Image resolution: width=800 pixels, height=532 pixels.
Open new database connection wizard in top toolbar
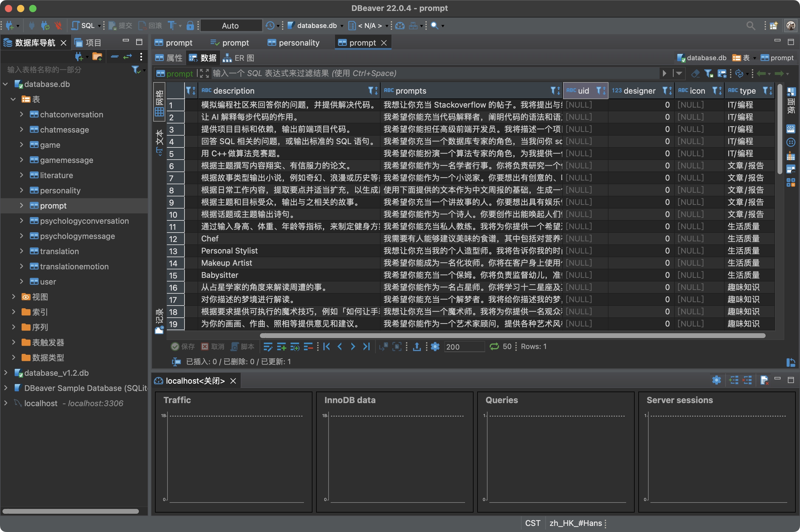tap(10, 26)
